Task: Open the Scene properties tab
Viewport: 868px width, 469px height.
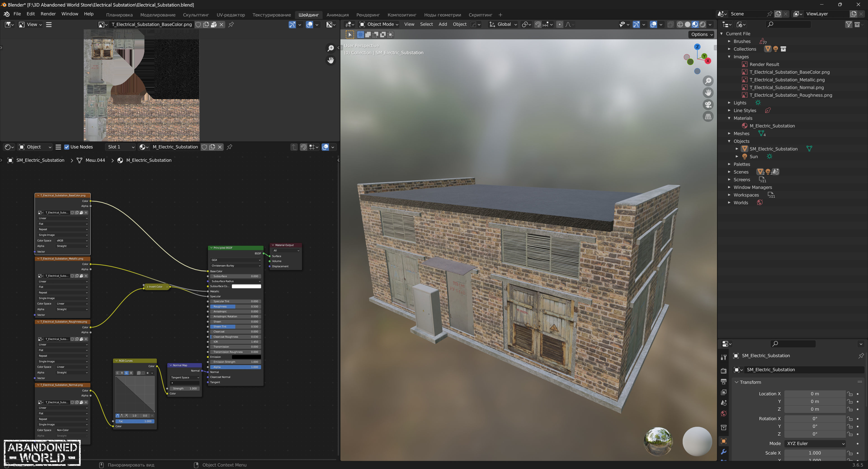Action: point(723,403)
